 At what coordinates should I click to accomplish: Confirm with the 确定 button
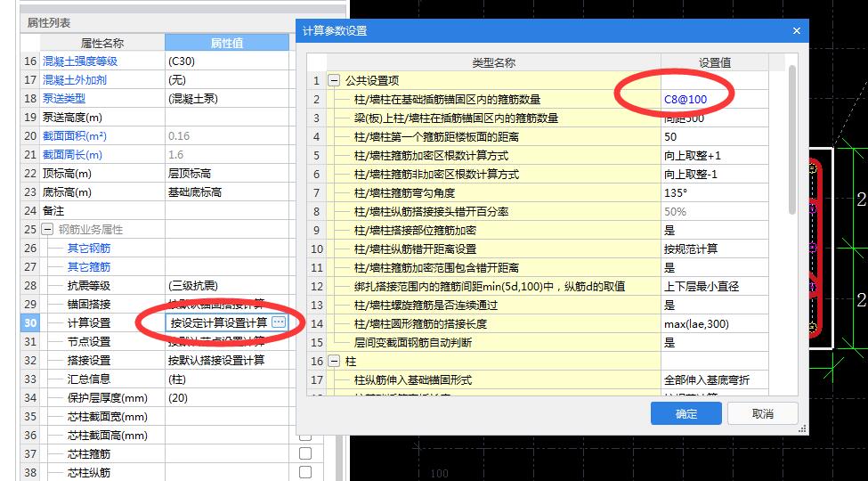coord(685,413)
